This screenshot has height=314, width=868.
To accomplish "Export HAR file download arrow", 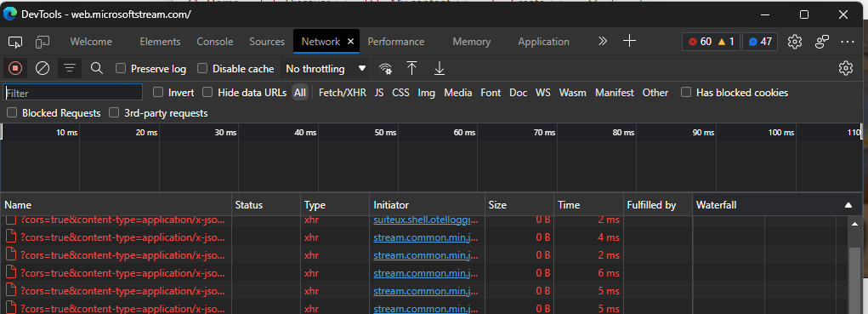I will click(440, 69).
